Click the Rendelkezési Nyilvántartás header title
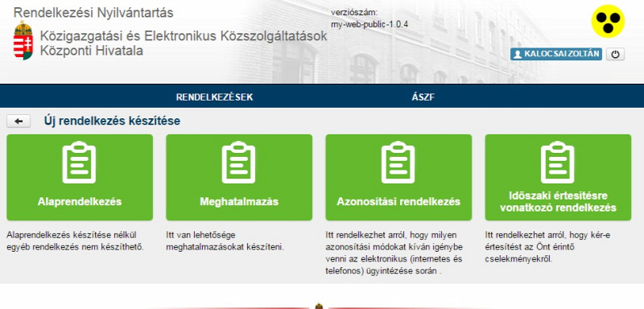The width and height of the screenshot is (644, 309). (x=93, y=13)
